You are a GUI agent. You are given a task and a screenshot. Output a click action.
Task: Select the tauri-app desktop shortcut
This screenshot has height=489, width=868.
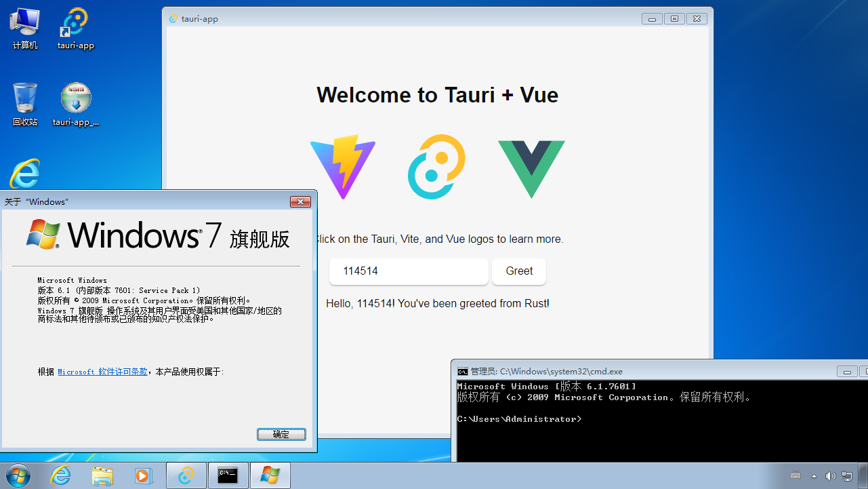tap(75, 28)
